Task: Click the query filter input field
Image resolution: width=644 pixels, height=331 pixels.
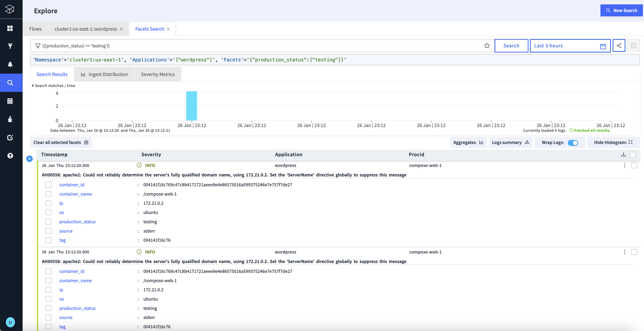Action: pyautogui.click(x=250, y=46)
